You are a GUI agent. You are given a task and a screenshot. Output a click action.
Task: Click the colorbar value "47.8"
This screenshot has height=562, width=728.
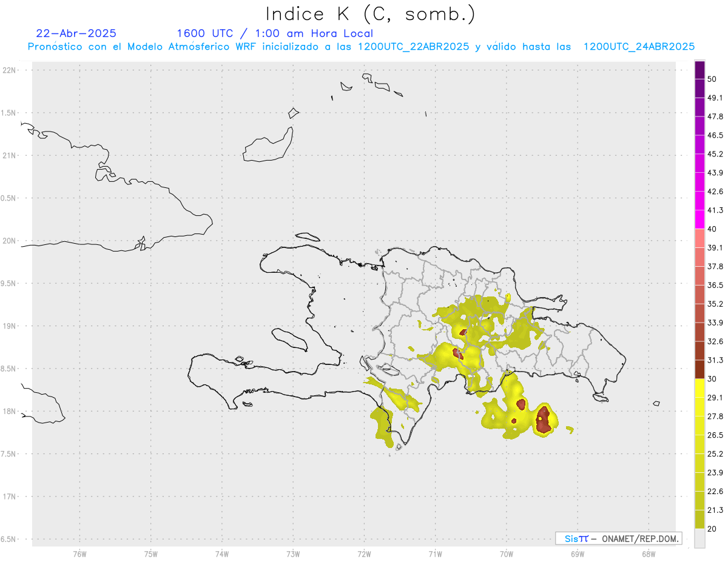[715, 116]
